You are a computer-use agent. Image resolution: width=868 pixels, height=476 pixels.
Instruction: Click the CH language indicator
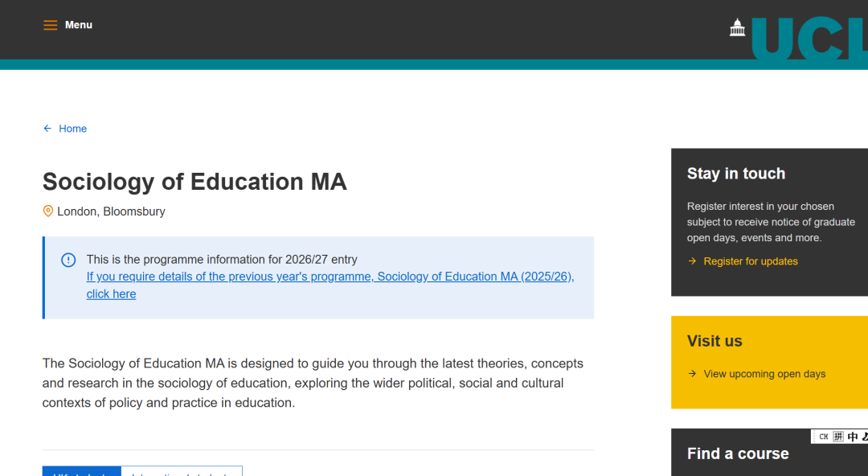823,437
